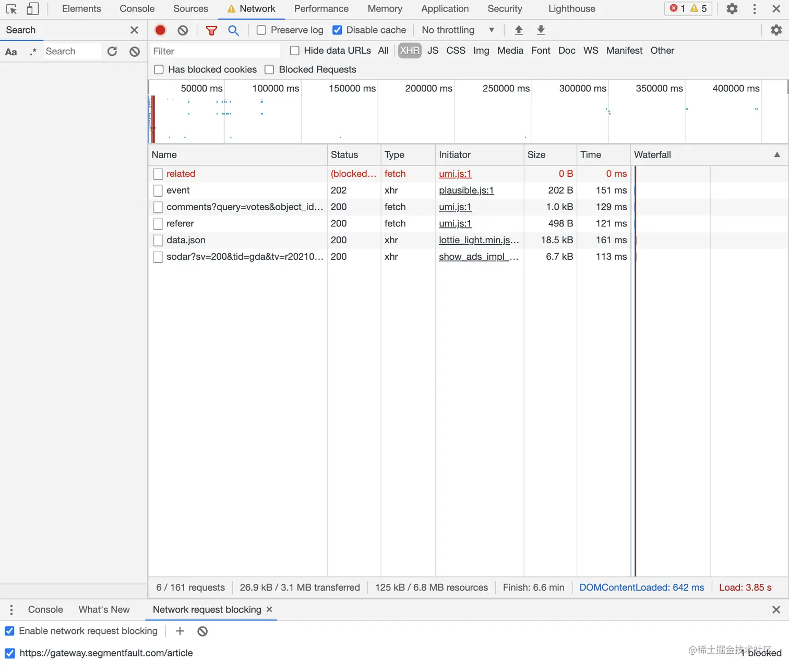Toggle match case Aa in the Search panel
789x672 pixels.
(x=11, y=52)
